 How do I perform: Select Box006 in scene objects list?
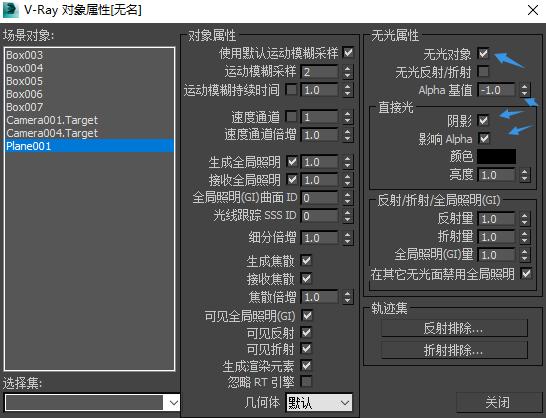89,94
